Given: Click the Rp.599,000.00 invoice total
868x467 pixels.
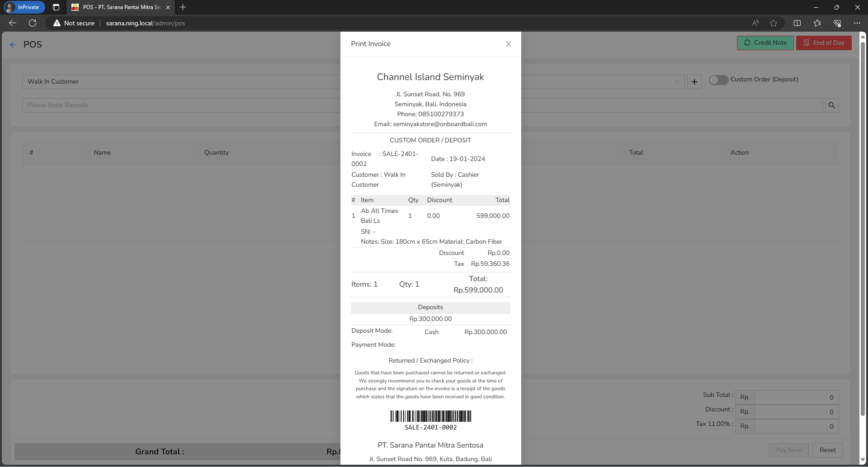Looking at the screenshot, I should [x=478, y=290].
